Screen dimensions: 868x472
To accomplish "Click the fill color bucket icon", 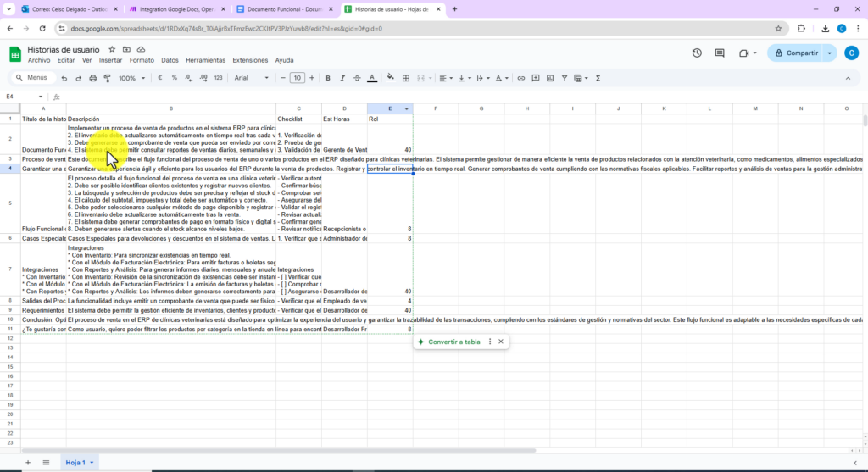I will coord(390,78).
